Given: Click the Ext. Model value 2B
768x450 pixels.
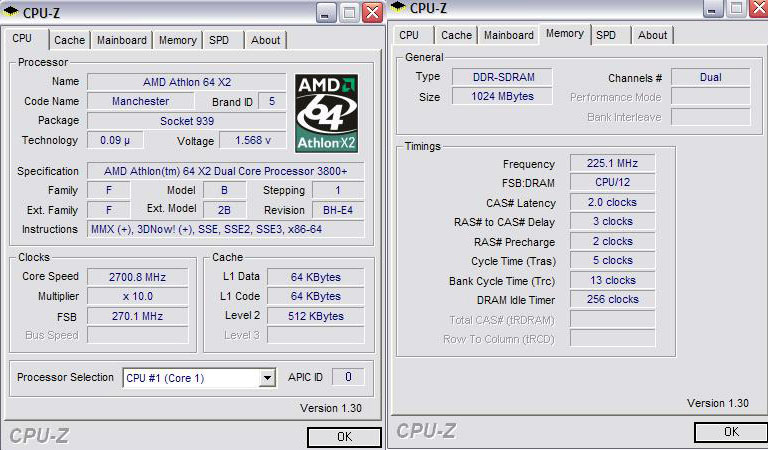Looking at the screenshot, I should point(224,210).
